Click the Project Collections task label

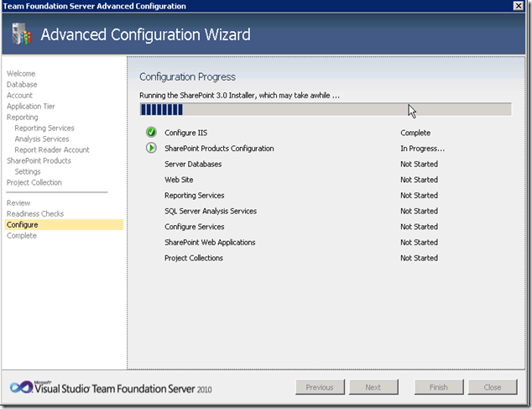click(x=194, y=258)
